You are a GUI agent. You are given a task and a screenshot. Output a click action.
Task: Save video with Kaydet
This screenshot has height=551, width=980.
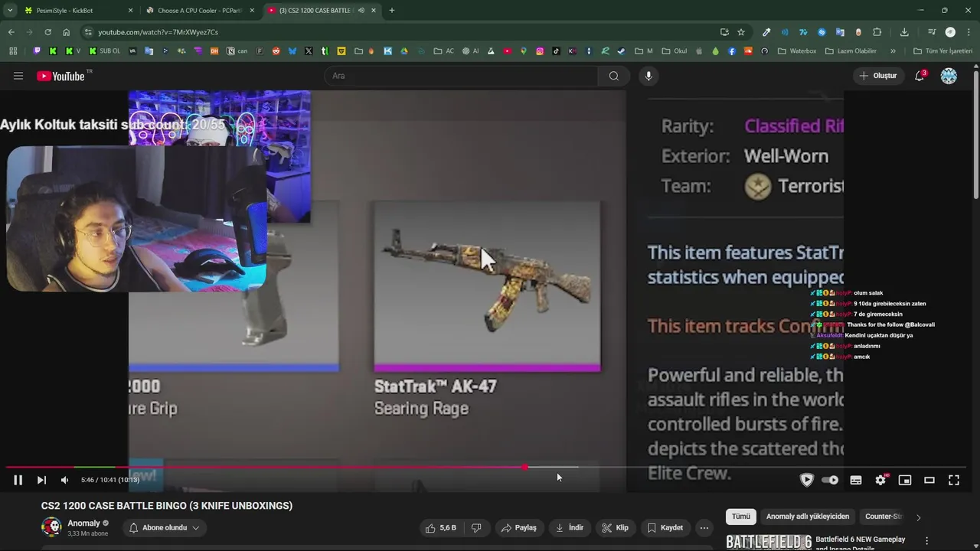665,527
